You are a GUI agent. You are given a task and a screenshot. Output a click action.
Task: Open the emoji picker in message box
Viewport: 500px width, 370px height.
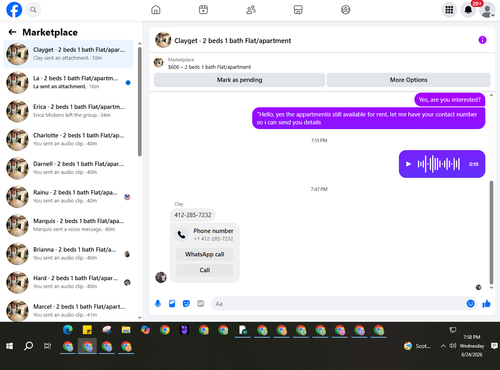click(470, 304)
